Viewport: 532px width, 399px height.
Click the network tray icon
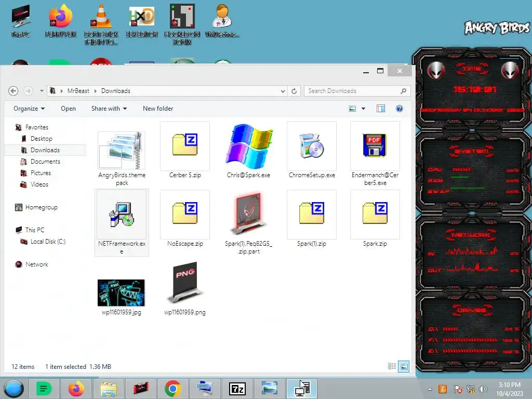471,389
